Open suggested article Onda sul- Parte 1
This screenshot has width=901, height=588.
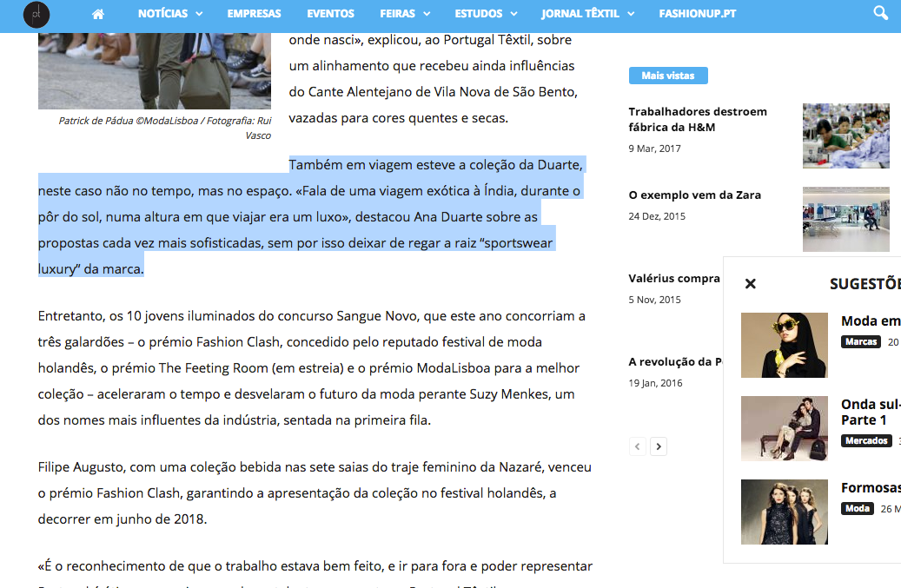point(871,413)
